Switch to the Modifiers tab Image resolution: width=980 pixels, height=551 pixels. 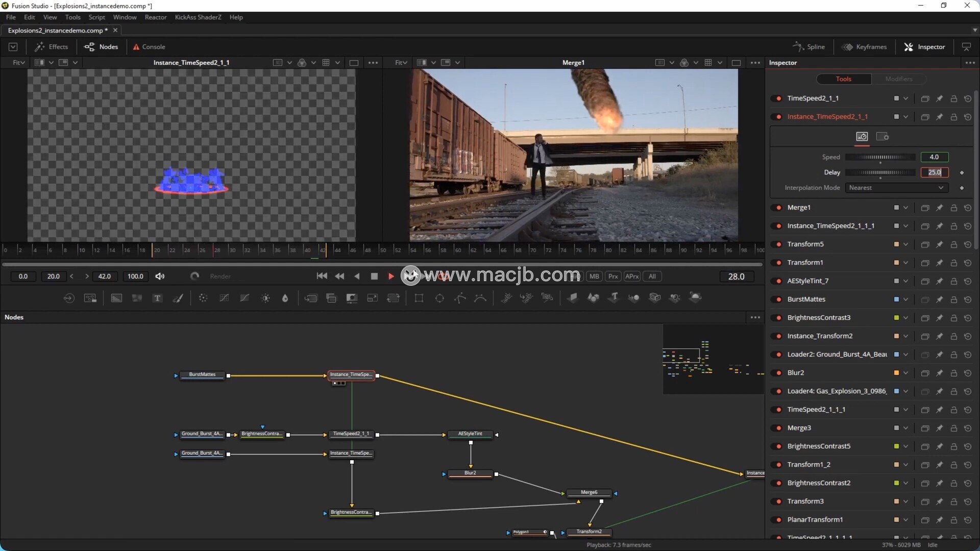point(898,79)
